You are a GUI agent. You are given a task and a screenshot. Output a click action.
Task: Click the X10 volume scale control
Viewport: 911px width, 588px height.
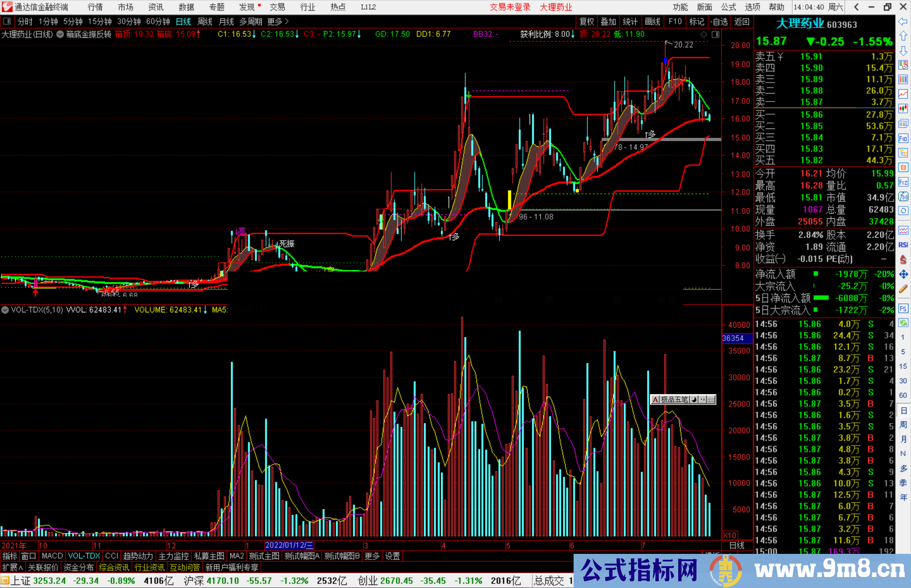[x=730, y=534]
